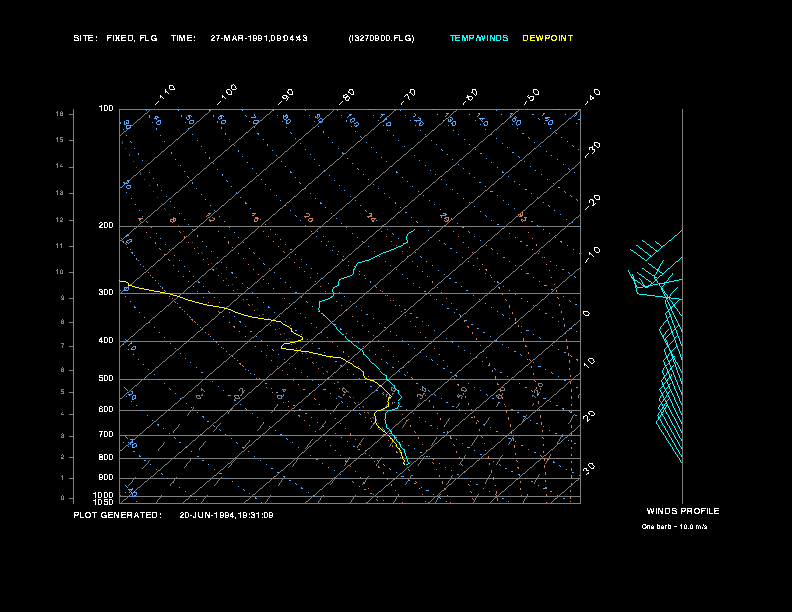Select the "FIXED, FLG" site name
This screenshot has height=612, width=792.
(132, 38)
